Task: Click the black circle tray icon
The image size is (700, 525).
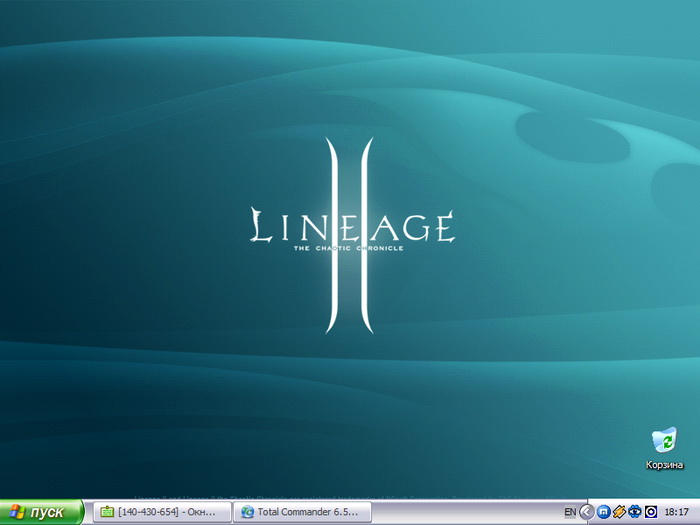Action: click(x=651, y=512)
